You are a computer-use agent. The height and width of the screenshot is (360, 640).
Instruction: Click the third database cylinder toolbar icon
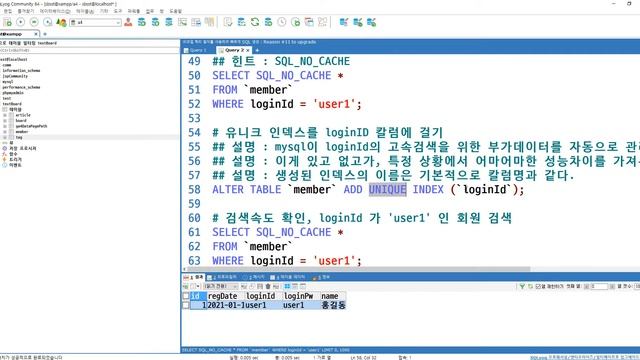(169, 22)
